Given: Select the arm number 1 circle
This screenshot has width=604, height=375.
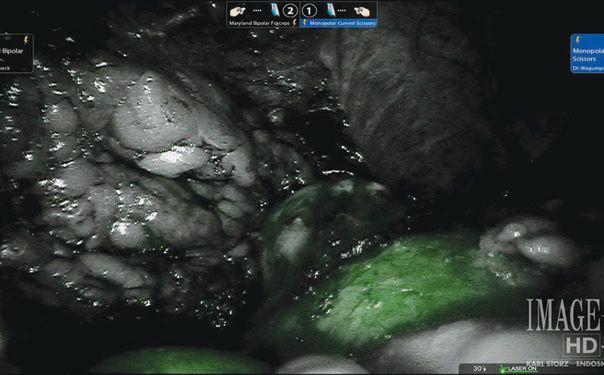Looking at the screenshot, I should pos(309,11).
